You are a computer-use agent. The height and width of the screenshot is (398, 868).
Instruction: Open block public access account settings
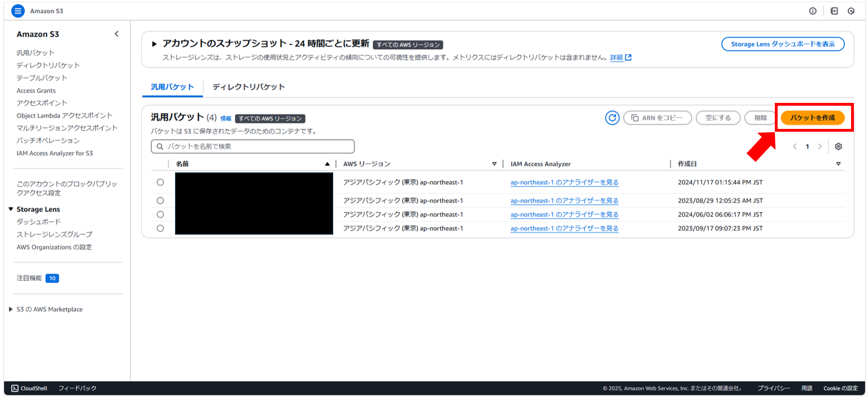pyautogui.click(x=67, y=188)
